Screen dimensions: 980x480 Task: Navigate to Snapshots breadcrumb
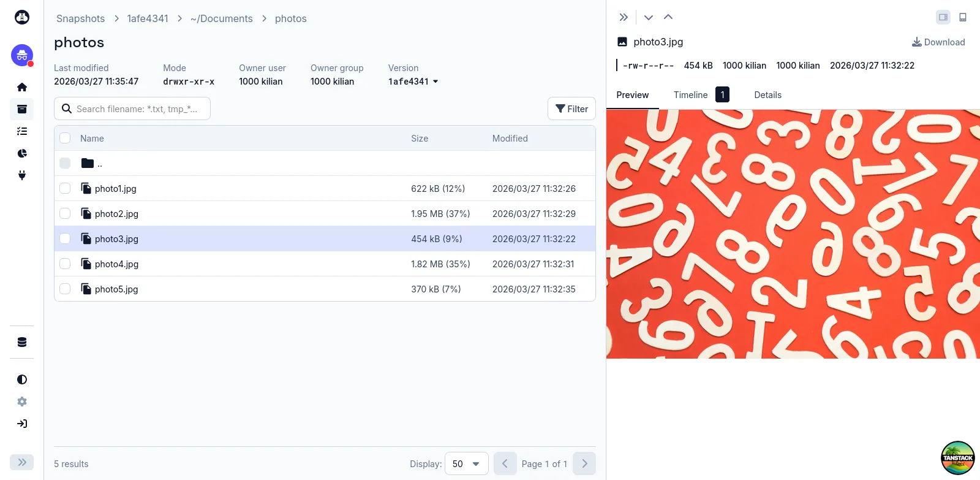[x=81, y=18]
